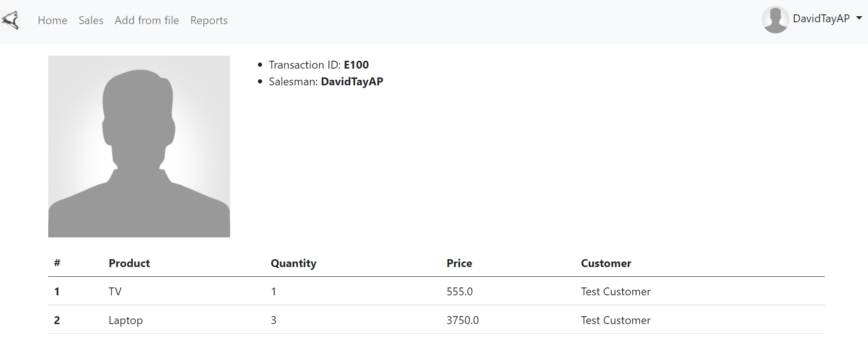The width and height of the screenshot is (868, 344).
Task: Open the DavidTayAP user menu
Action: tap(821, 19)
